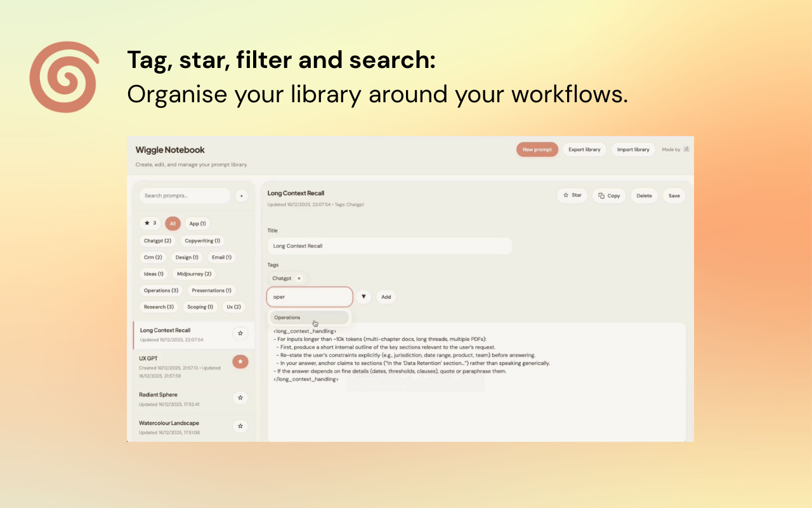The height and width of the screenshot is (508, 812).
Task: Open tag suggestions using the down arrow
Action: click(x=363, y=297)
